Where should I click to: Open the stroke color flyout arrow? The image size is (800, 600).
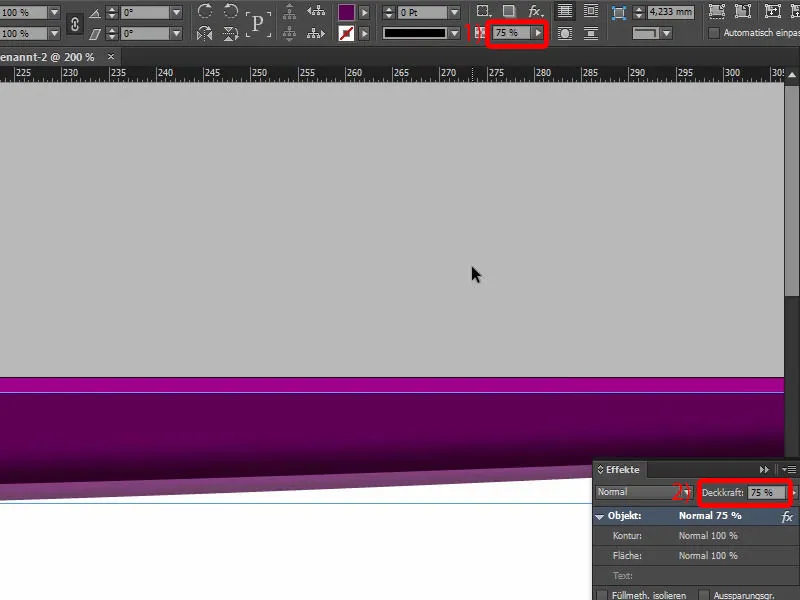(x=364, y=34)
